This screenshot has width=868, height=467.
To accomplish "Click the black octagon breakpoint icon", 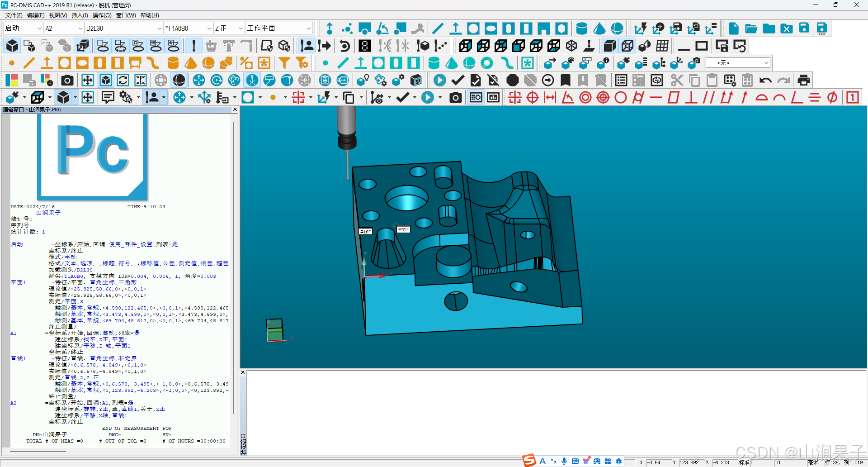I will click(512, 80).
